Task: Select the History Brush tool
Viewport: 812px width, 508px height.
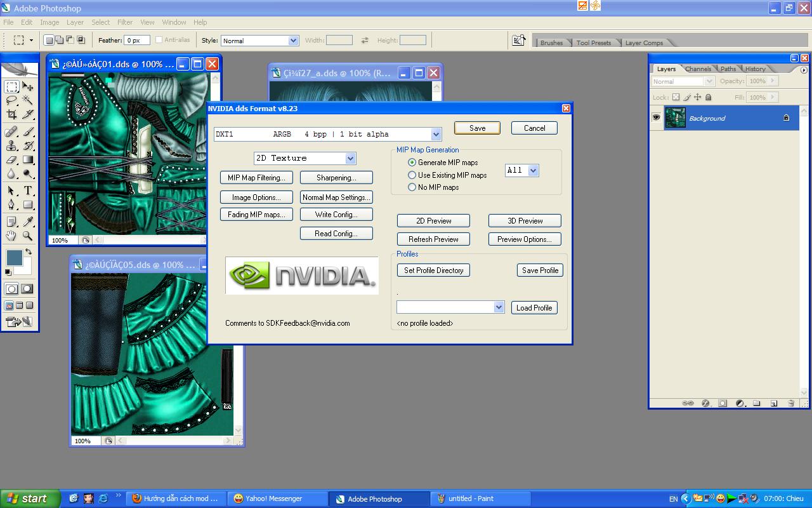Action: point(28,146)
